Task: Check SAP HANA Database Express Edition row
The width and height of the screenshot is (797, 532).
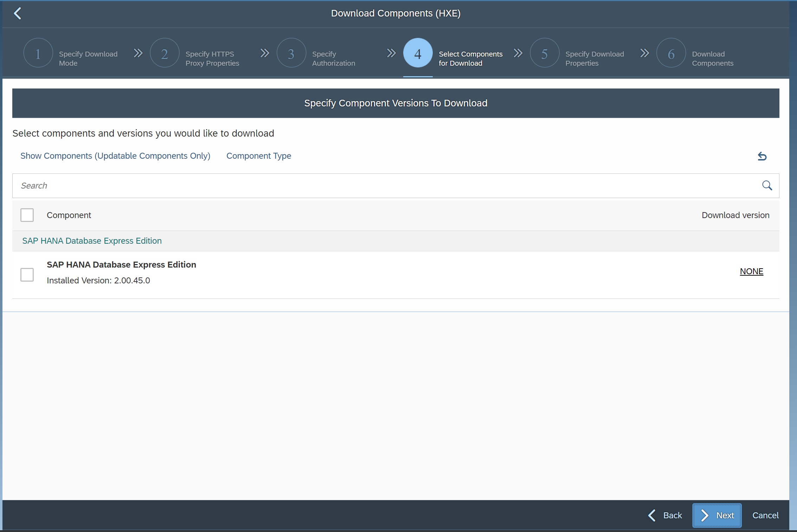Action: (x=27, y=275)
